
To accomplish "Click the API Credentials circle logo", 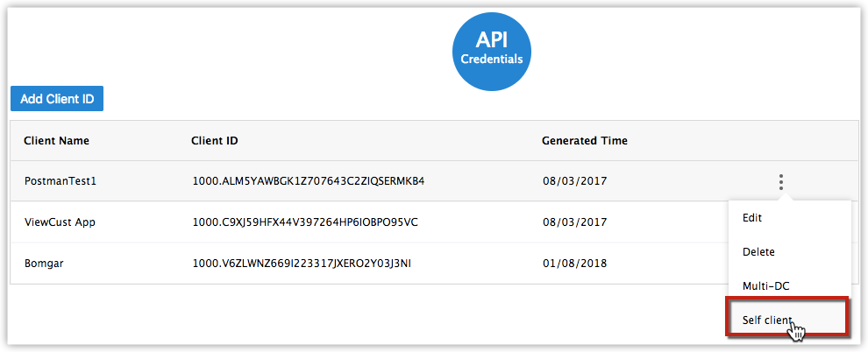I will (492, 49).
